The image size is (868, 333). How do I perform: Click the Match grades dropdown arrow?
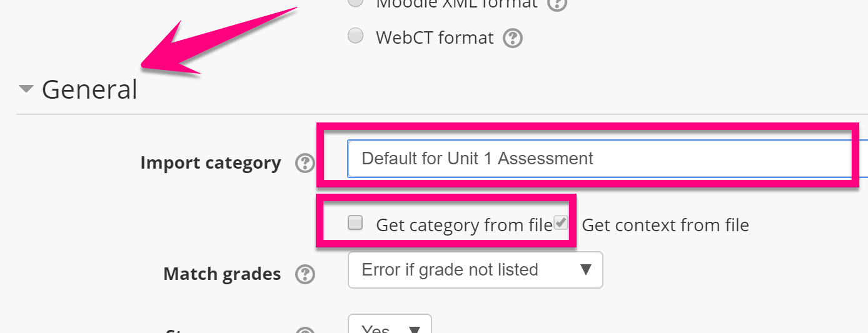tap(585, 270)
